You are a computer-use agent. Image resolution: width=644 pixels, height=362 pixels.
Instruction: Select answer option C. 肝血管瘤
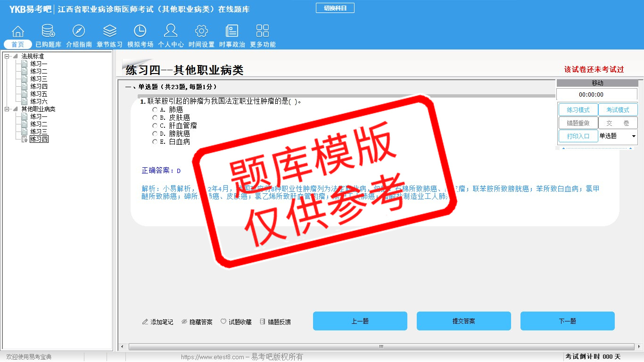click(x=155, y=126)
